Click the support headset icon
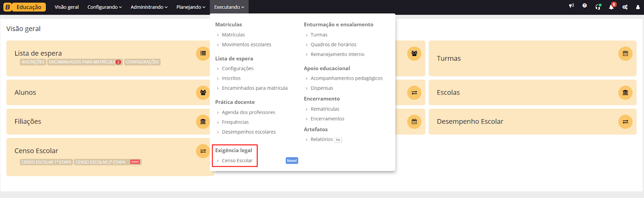The height and width of the screenshot is (198, 644). tap(598, 7)
